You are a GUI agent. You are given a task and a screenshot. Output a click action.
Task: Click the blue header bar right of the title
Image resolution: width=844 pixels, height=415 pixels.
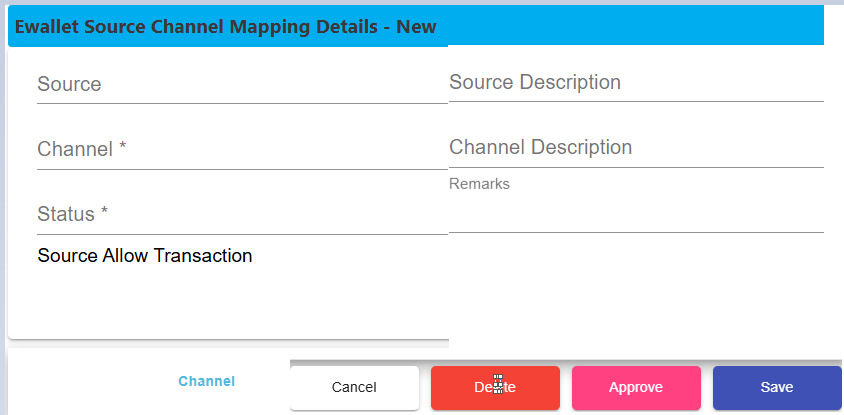point(630,27)
